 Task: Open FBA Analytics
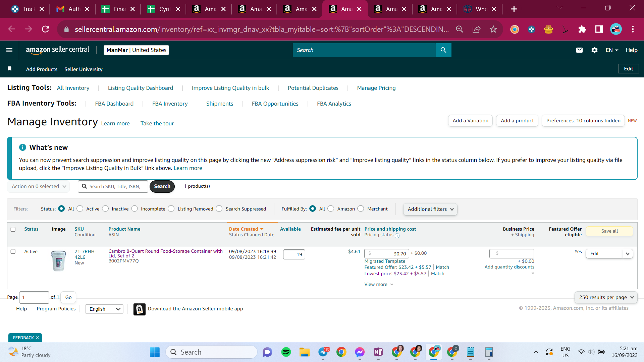click(334, 104)
